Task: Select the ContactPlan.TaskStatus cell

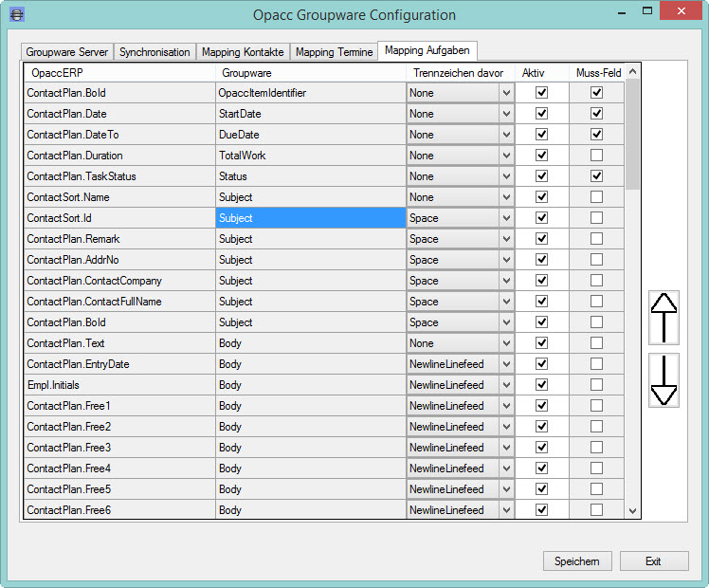Action: click(119, 176)
